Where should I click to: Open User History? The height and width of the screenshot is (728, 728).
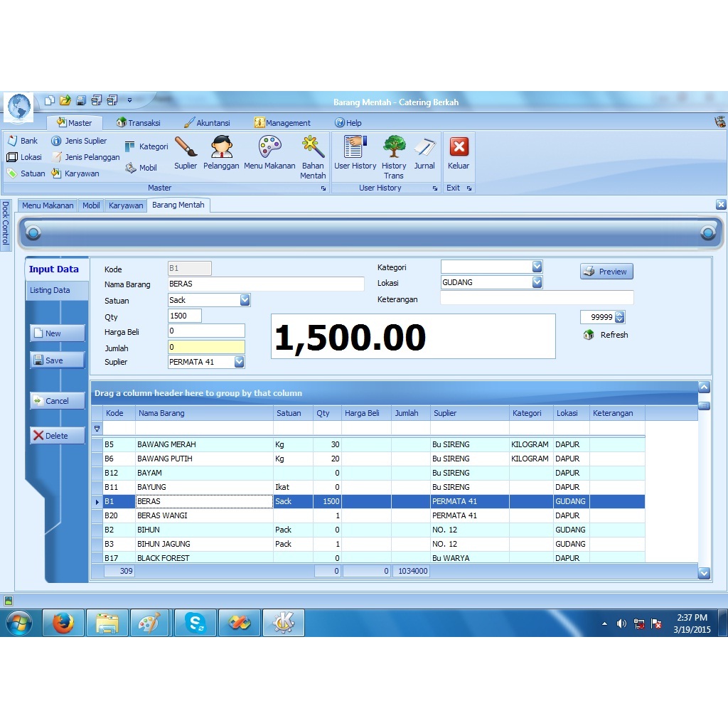354,153
